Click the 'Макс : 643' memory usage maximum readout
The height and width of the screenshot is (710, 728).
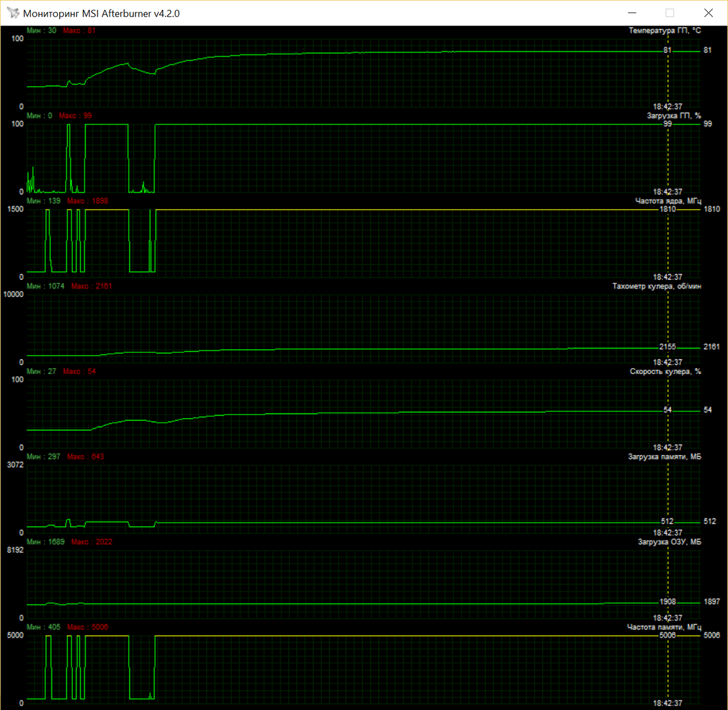point(85,456)
